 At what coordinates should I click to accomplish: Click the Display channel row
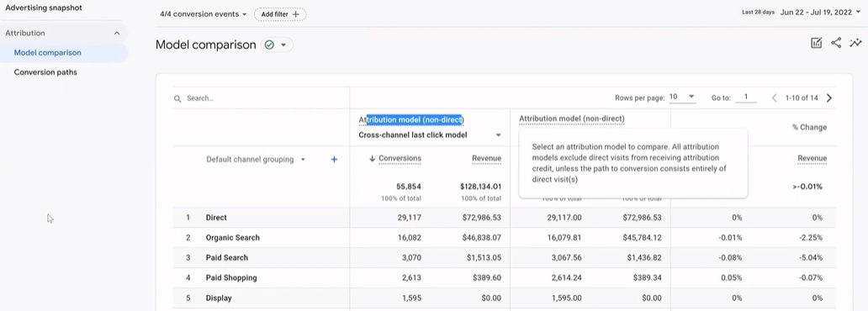pos(504,298)
